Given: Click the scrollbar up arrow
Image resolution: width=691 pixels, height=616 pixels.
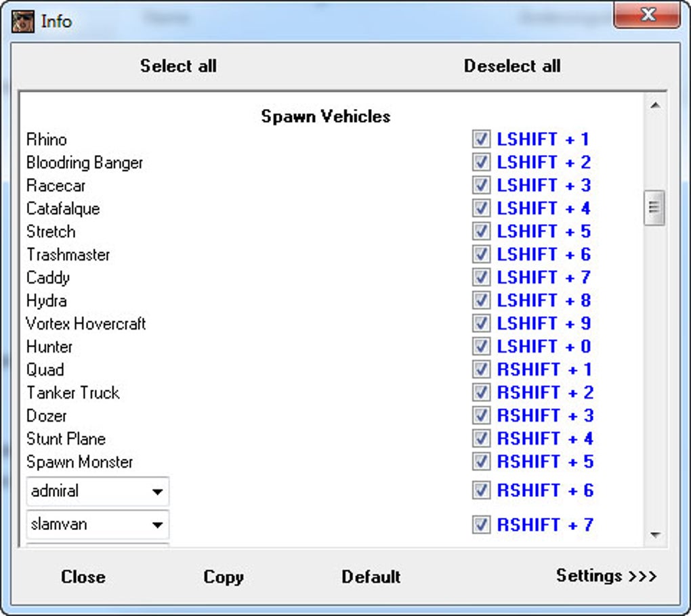Looking at the screenshot, I should tap(655, 105).
